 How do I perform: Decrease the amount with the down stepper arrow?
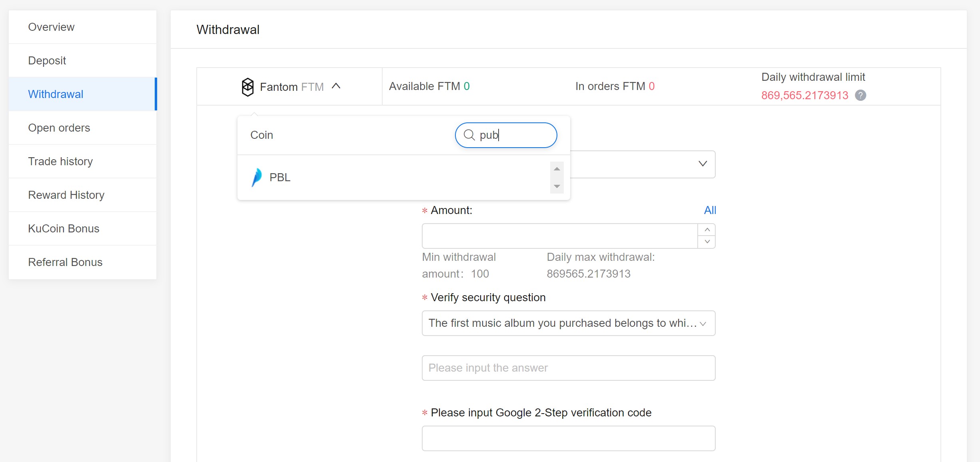[x=707, y=242]
